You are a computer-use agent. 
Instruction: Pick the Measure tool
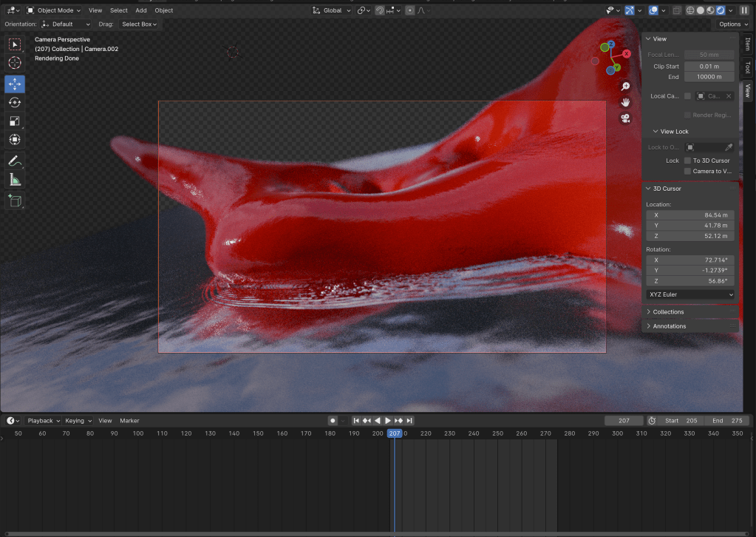[x=15, y=179]
